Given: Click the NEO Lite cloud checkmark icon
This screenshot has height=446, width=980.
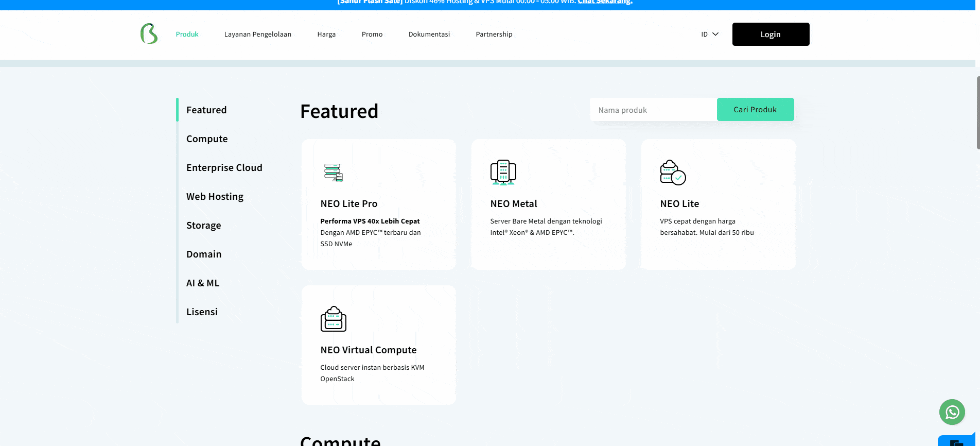Looking at the screenshot, I should pos(673,173).
